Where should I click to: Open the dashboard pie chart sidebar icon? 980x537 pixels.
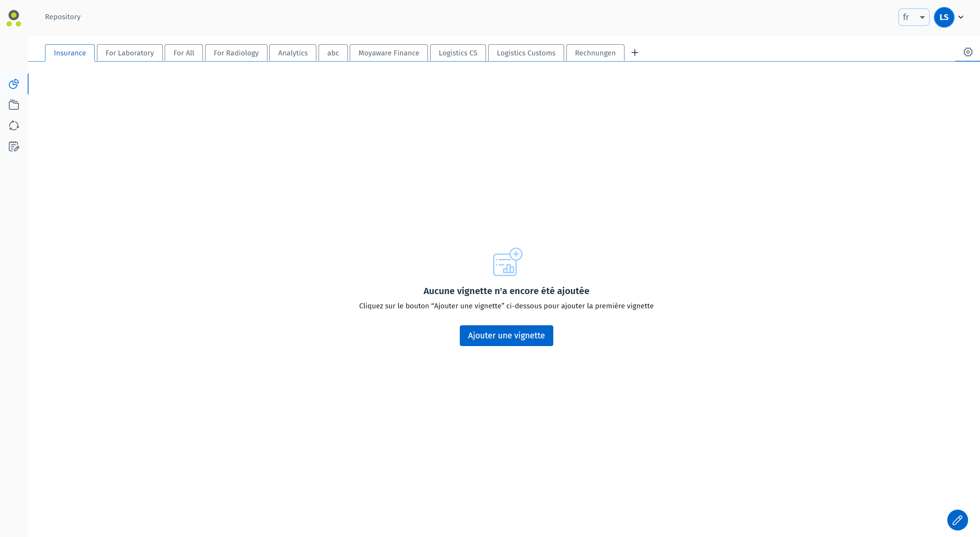tap(14, 84)
